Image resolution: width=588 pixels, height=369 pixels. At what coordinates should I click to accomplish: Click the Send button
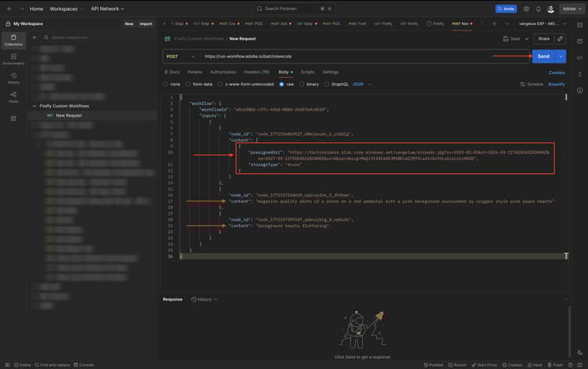[x=543, y=56]
